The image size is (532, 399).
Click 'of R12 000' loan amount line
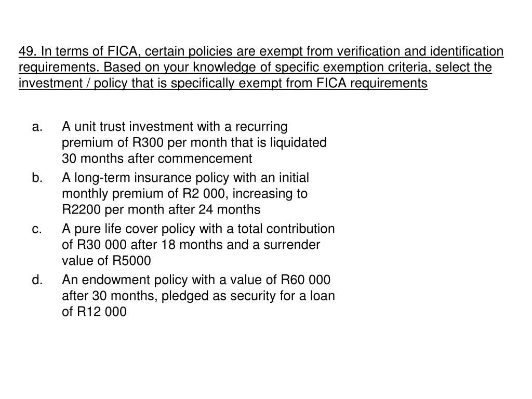tap(94, 312)
